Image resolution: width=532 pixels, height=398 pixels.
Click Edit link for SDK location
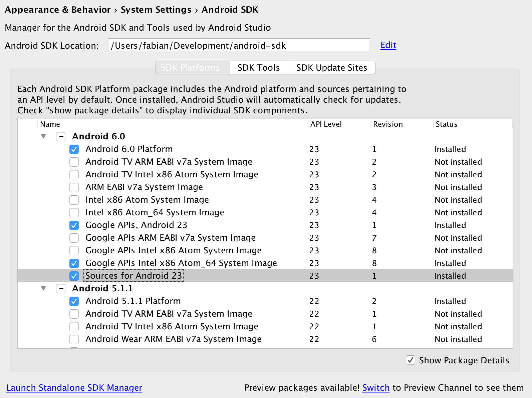[388, 45]
